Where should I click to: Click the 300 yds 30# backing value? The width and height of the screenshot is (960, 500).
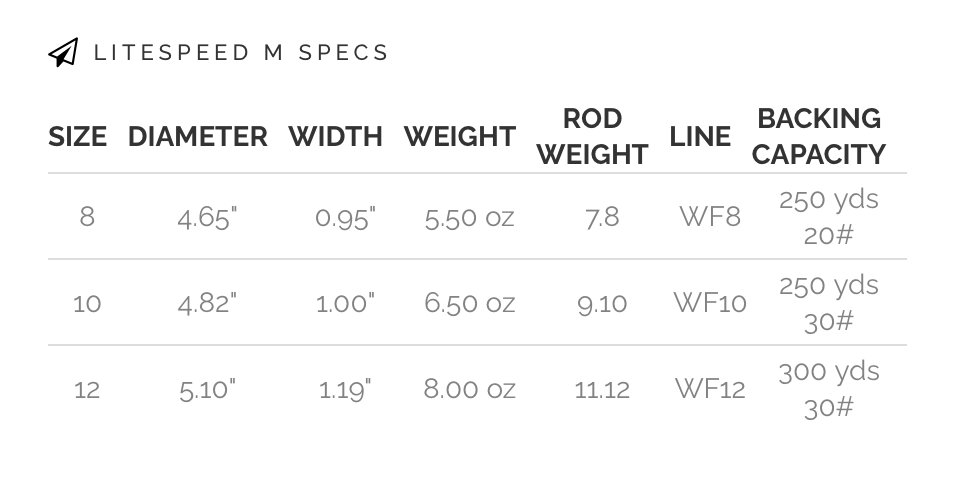point(829,389)
